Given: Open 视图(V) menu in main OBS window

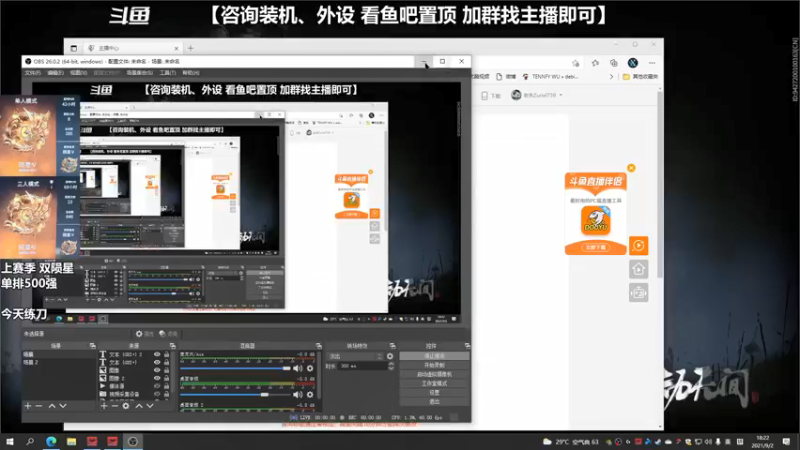Looking at the screenshot, I should point(78,73).
